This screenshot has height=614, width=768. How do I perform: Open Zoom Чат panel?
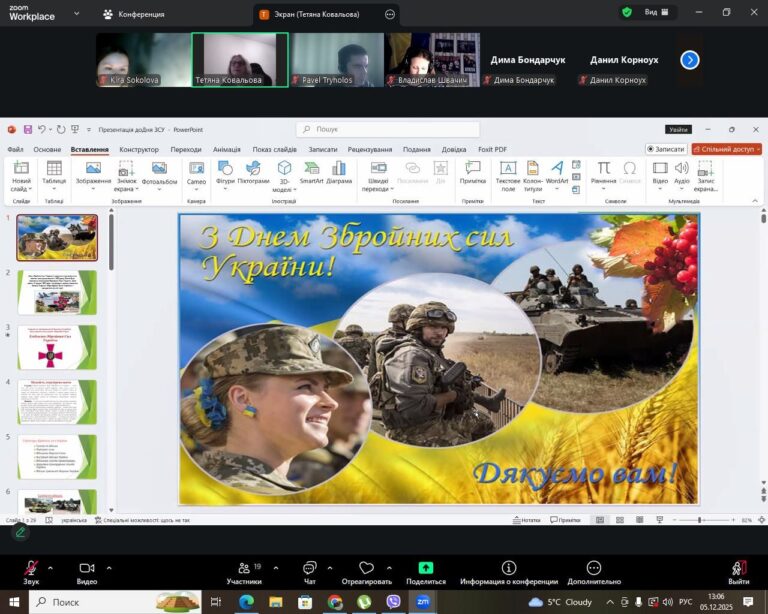click(x=310, y=572)
